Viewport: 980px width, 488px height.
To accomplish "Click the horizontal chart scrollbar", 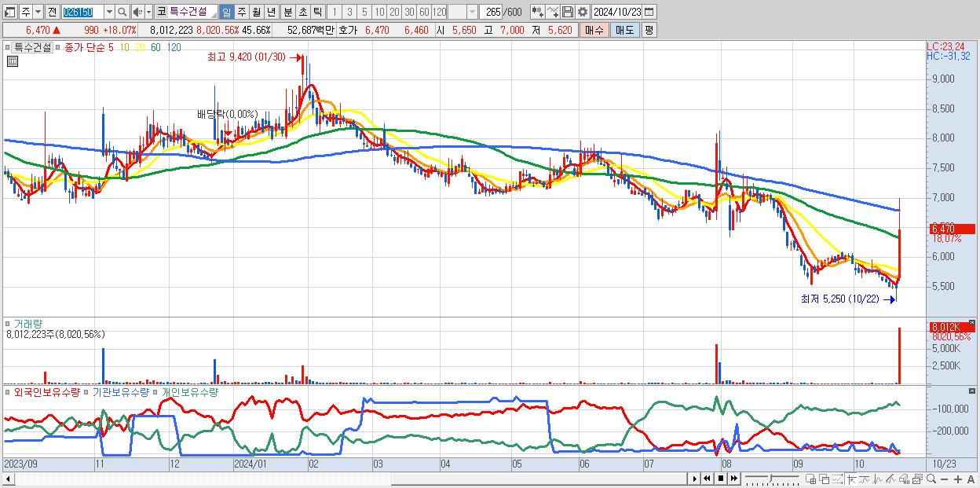I will (x=346, y=479).
